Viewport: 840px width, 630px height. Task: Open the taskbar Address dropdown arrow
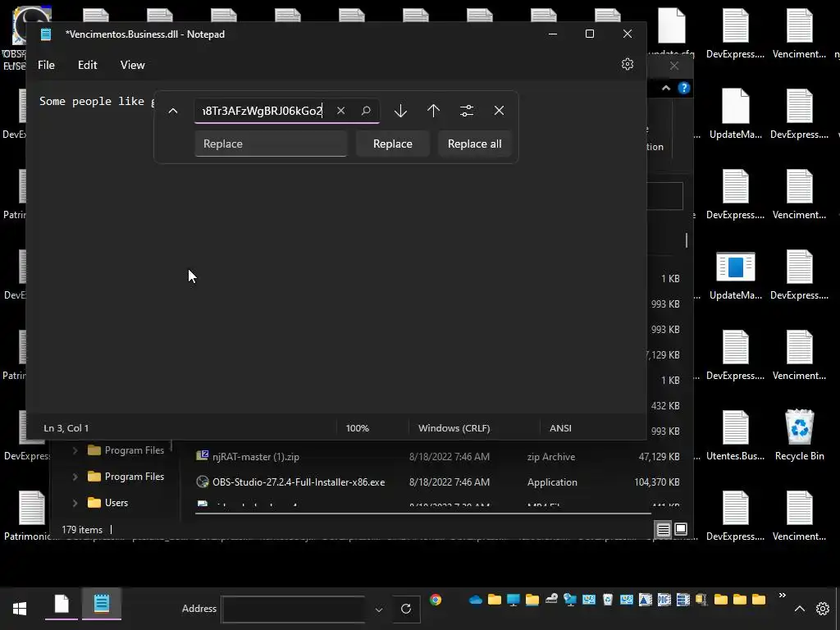[379, 609]
